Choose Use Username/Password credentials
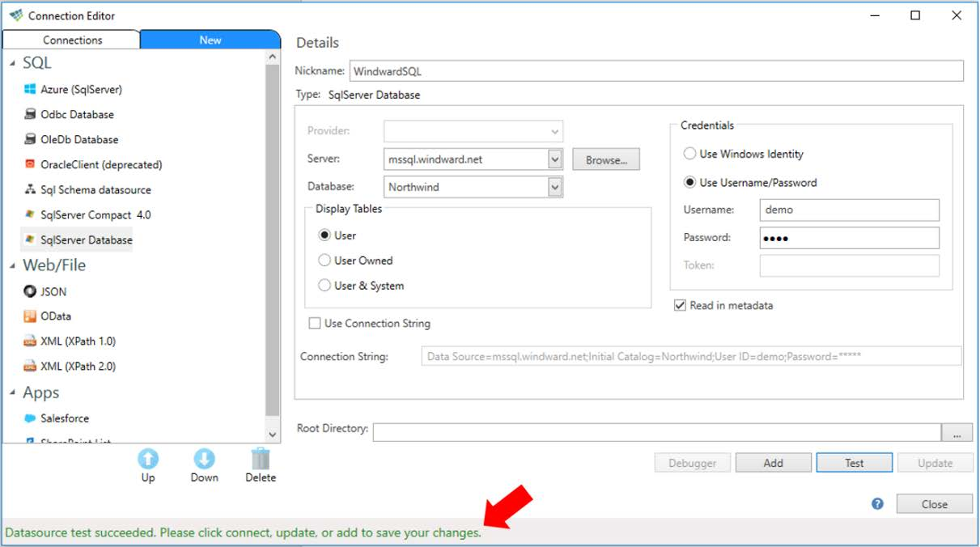The height and width of the screenshot is (547, 980). [690, 182]
